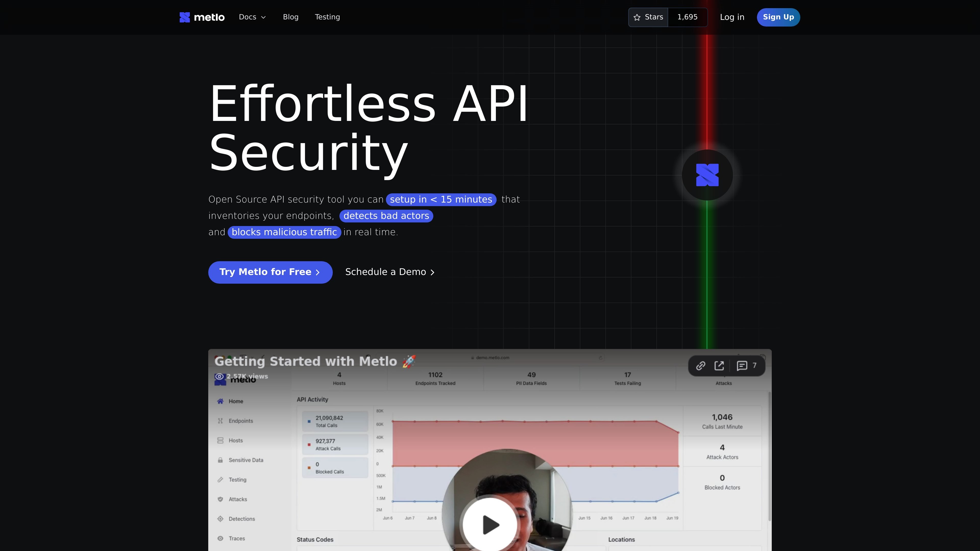Click the 'detects bad actors' highlight
Image resolution: width=980 pixels, height=551 pixels.
click(386, 216)
